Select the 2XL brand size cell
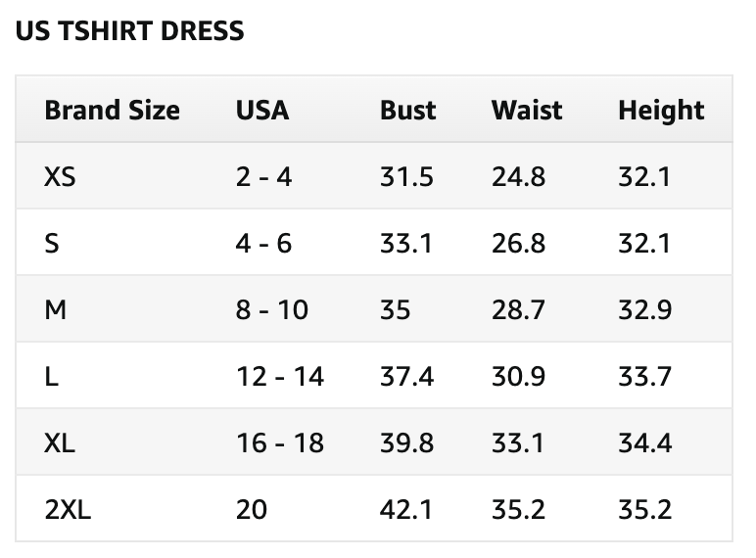Image resolution: width=756 pixels, height=558 pixels. [68, 509]
